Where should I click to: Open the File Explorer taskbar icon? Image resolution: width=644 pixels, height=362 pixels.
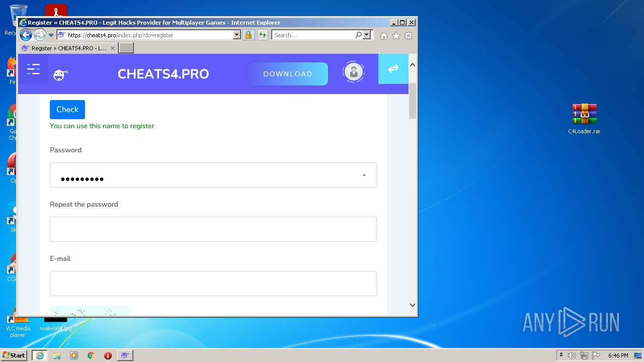pyautogui.click(x=57, y=355)
